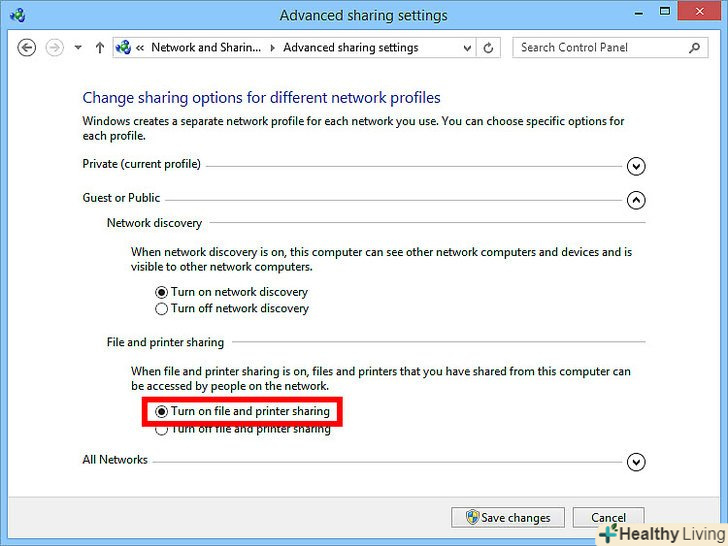Expand the Private (current profile) section

coord(636,166)
